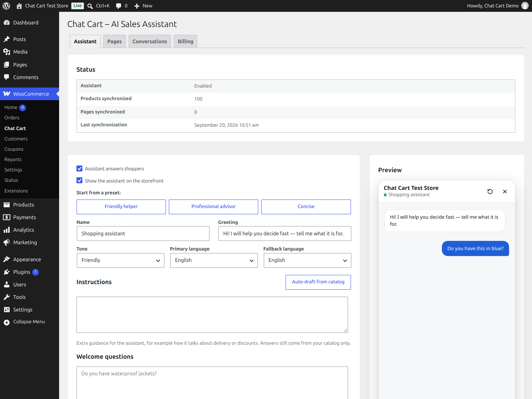Click the Pages sidebar icon
Viewport: 532px width, 399px height.
pyautogui.click(x=7, y=65)
